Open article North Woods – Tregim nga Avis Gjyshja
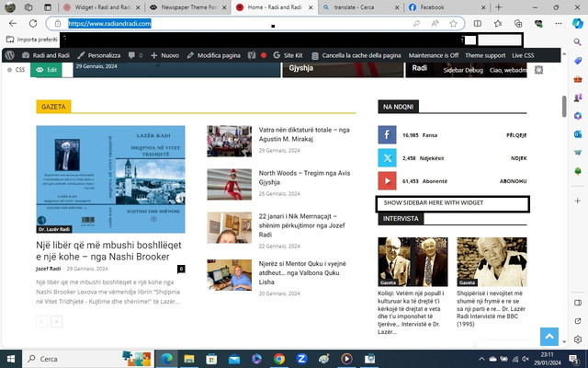The height and width of the screenshot is (368, 588). (304, 178)
